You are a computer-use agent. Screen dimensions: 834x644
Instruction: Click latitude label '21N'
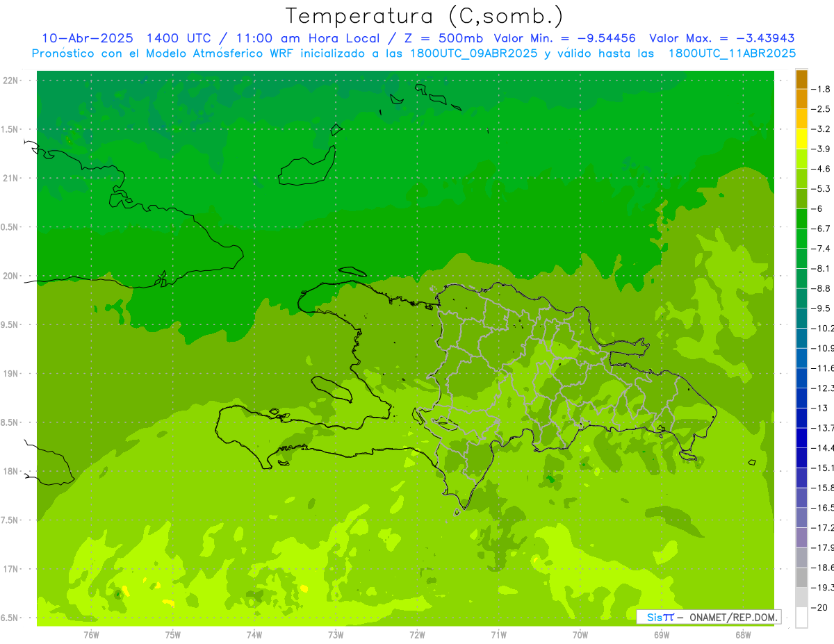(x=10, y=179)
